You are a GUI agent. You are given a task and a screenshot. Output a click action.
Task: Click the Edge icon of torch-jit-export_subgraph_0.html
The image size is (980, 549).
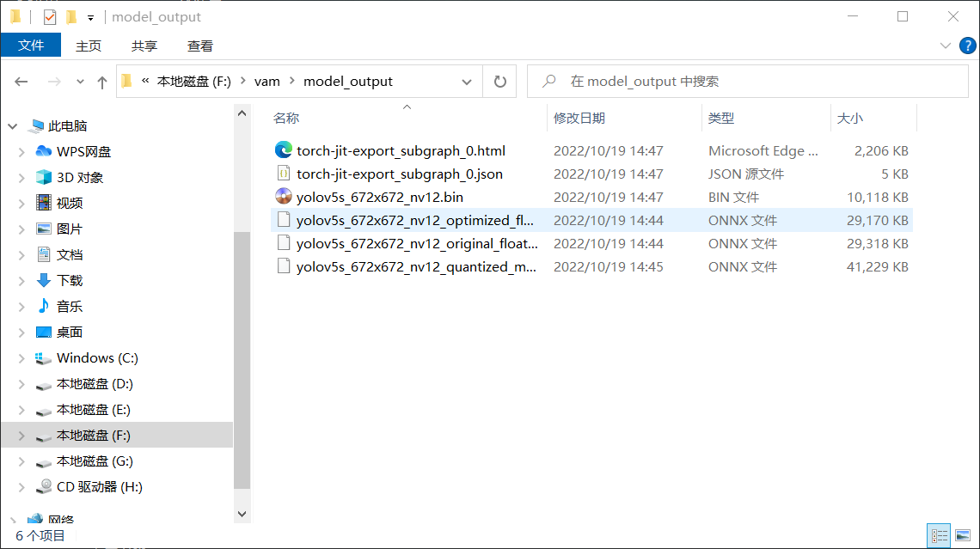(x=284, y=150)
